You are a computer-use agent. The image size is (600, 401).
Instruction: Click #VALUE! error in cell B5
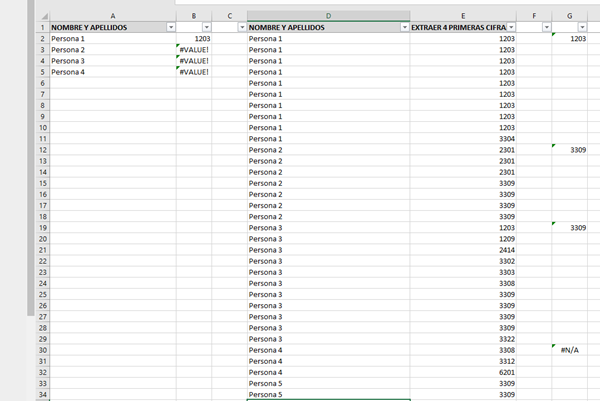pos(194,72)
